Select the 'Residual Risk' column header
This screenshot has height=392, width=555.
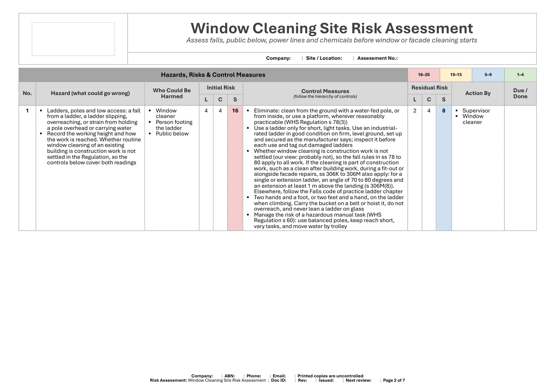pyautogui.click(x=429, y=88)
